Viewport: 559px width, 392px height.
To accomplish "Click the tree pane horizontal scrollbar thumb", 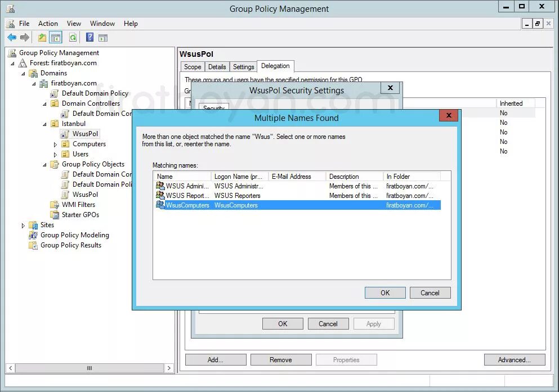I will pos(90,368).
